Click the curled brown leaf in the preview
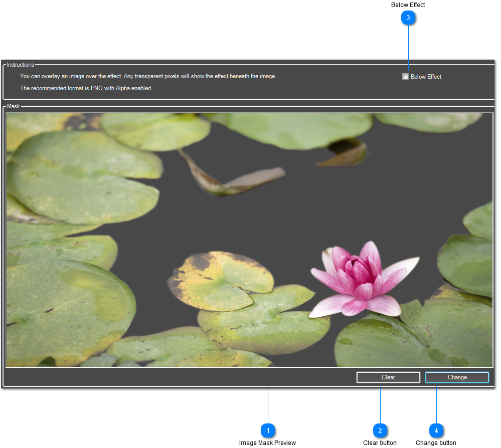The image size is (501, 448). click(231, 178)
